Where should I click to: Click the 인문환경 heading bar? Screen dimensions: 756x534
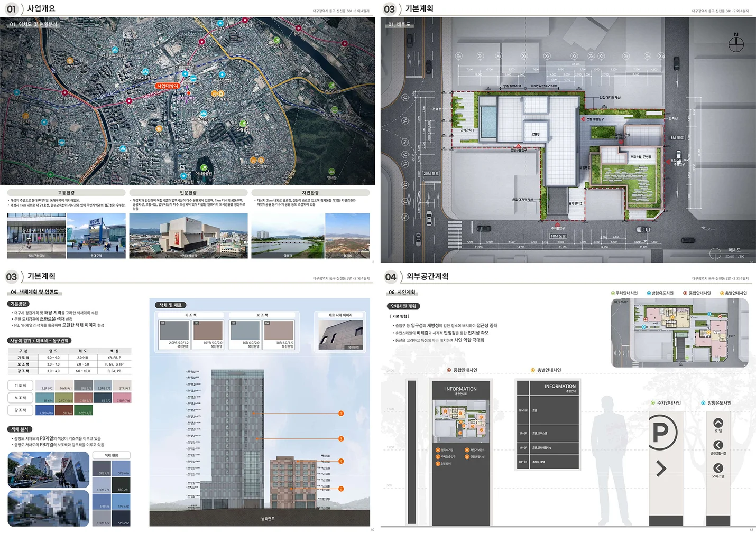click(188, 193)
